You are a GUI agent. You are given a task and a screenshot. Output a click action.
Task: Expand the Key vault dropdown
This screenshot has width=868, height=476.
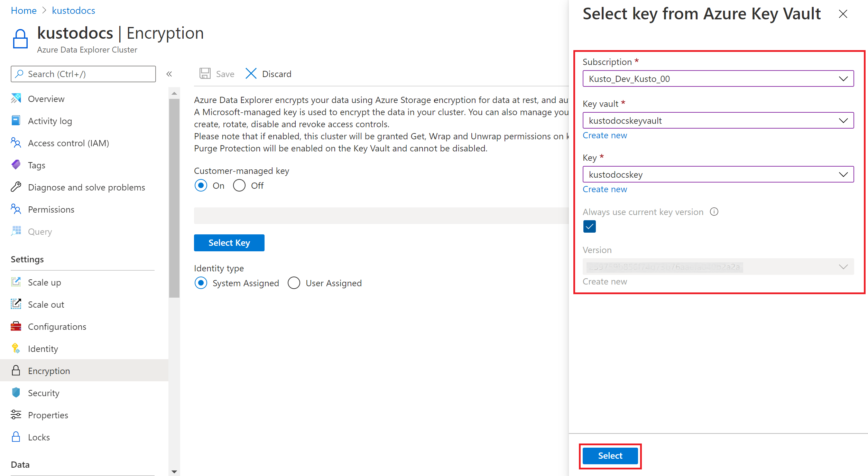[842, 121]
